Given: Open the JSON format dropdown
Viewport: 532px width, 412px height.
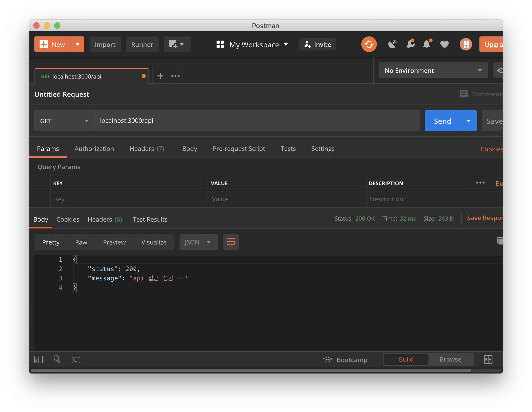Looking at the screenshot, I should tap(198, 242).
